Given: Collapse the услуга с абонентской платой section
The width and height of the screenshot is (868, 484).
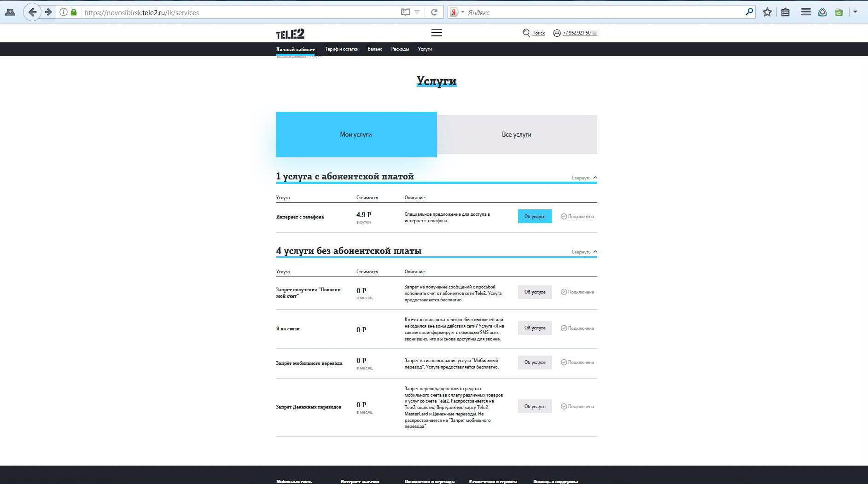Looking at the screenshot, I should point(584,178).
